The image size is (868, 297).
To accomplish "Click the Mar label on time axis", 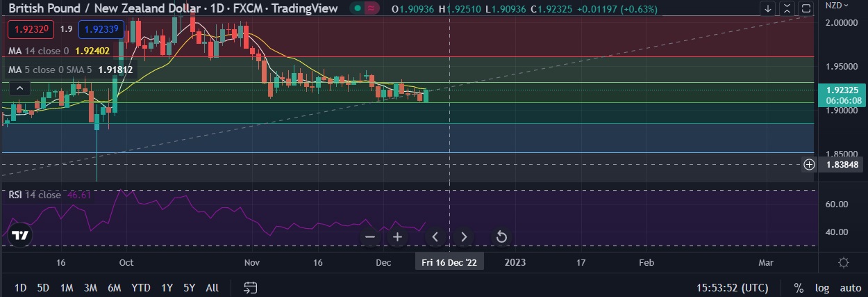I will coord(766,262).
